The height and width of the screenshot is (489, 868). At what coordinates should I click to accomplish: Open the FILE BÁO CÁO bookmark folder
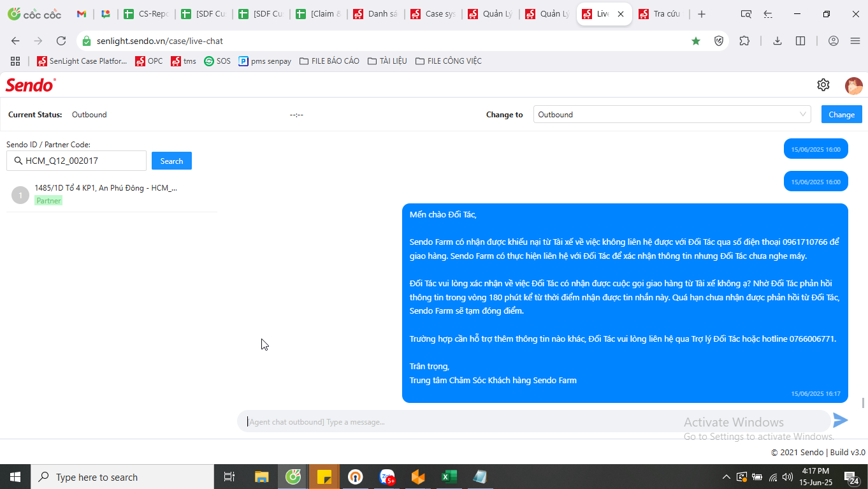pos(329,61)
